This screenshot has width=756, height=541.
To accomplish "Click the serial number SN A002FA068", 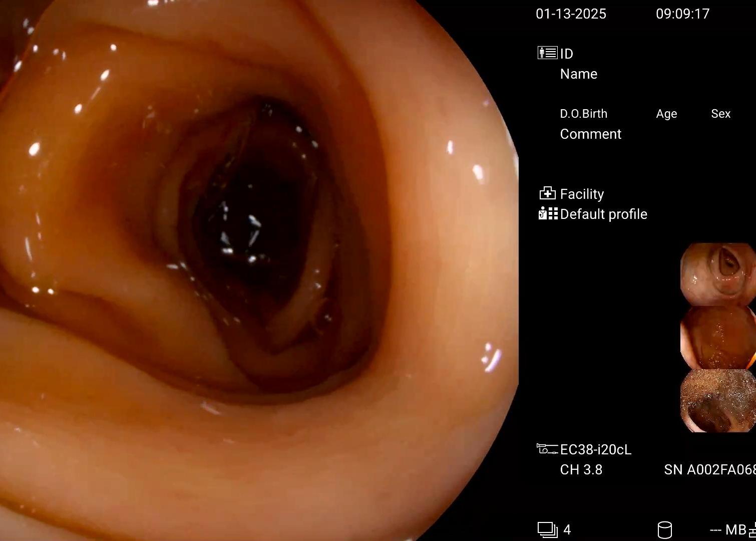I will (710, 470).
